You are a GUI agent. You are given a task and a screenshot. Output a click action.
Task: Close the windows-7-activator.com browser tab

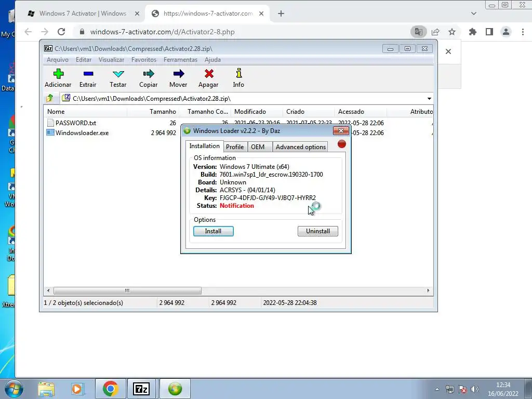pos(261,14)
